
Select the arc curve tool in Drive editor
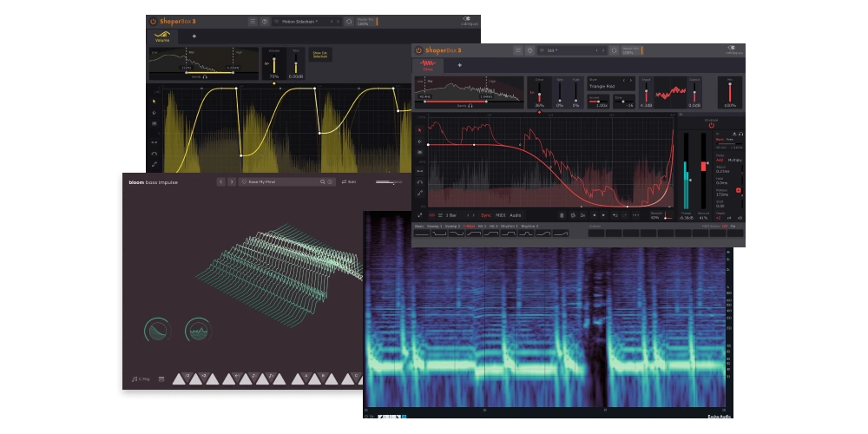pyautogui.click(x=420, y=181)
